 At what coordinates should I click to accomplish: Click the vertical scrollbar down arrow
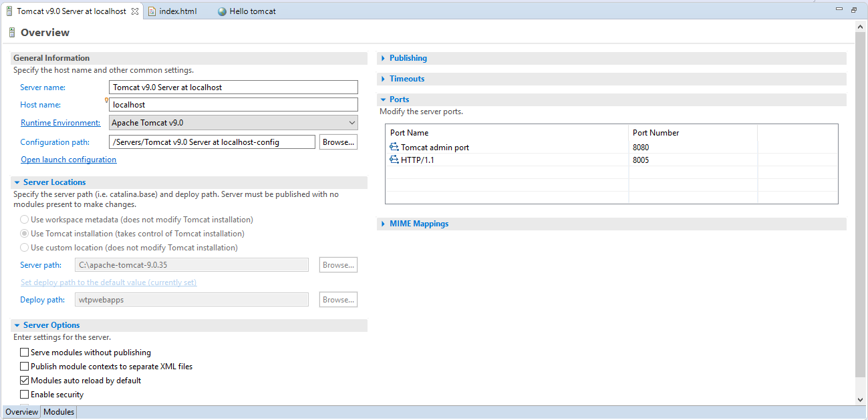(861, 399)
